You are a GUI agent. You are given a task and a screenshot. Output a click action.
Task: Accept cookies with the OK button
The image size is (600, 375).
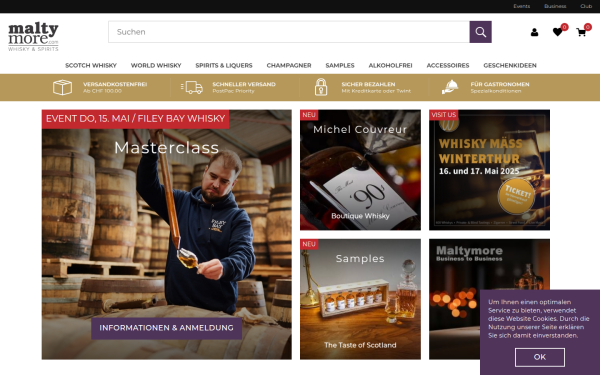(x=540, y=357)
